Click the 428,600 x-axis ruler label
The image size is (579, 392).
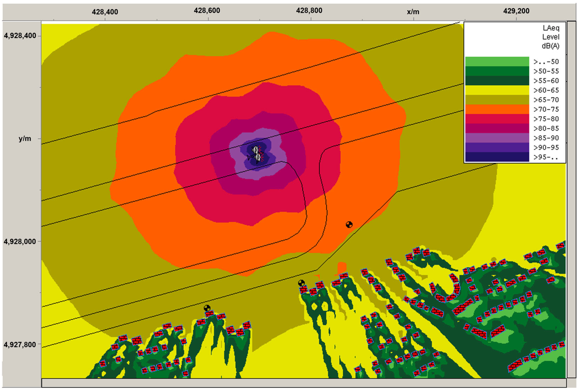tap(207, 11)
